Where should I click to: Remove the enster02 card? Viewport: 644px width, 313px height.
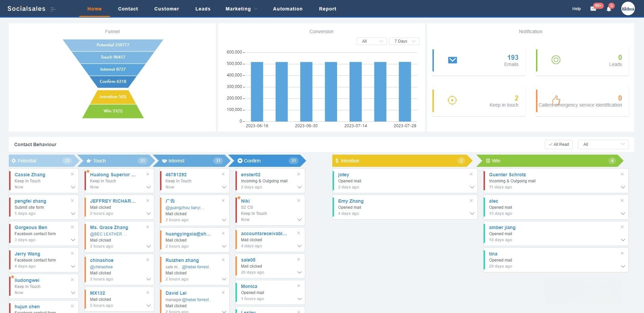coord(299,174)
